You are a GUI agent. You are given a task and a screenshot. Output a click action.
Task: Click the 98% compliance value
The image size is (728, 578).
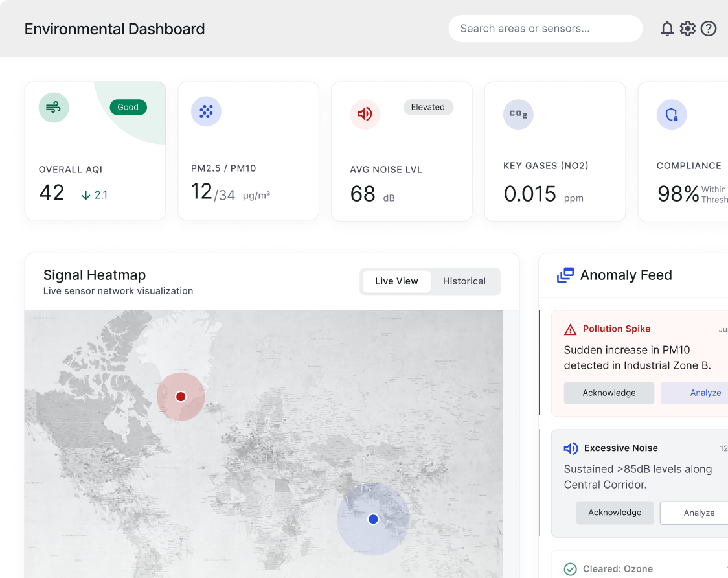[678, 194]
